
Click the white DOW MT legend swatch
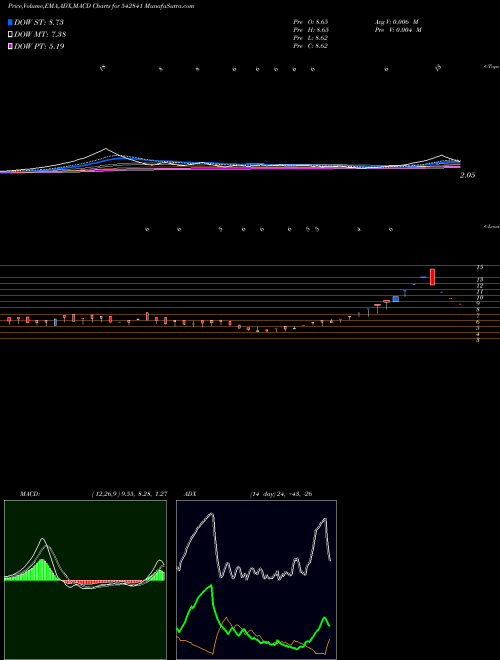11,35
